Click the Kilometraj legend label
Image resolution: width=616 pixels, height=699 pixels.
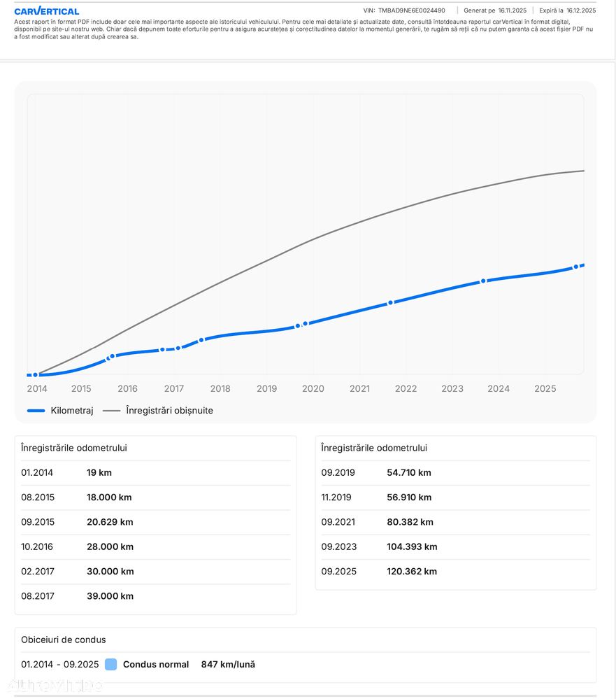pos(72,411)
